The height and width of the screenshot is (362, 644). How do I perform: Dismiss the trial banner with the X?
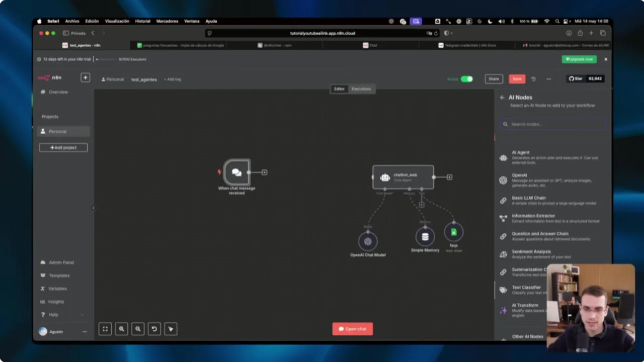[x=606, y=59]
